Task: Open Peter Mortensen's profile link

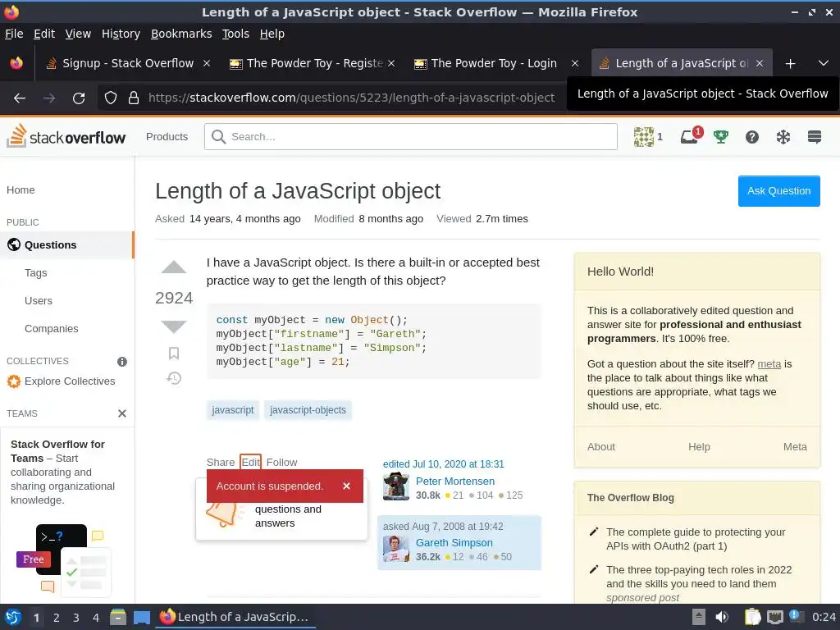Action: pos(454,481)
